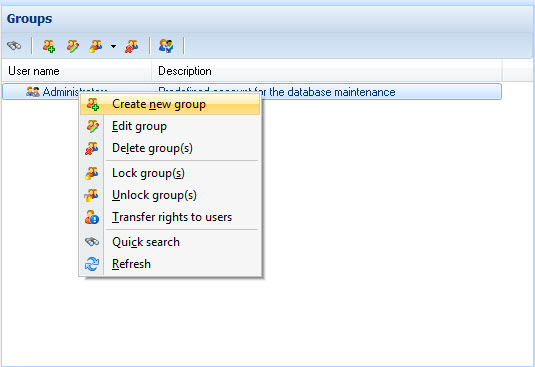Choose Delete group(s) from context menu
Image resolution: width=535 pixels, height=367 pixels.
pos(170,148)
